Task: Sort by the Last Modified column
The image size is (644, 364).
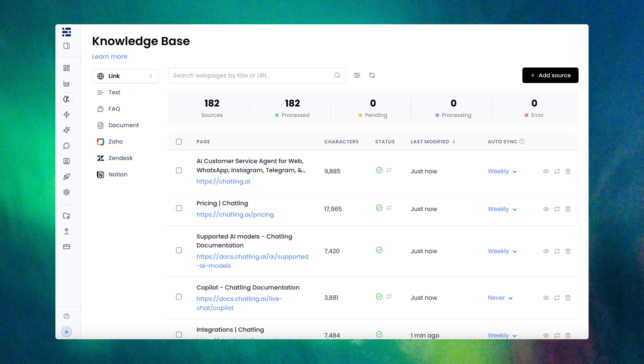Action: (x=433, y=142)
